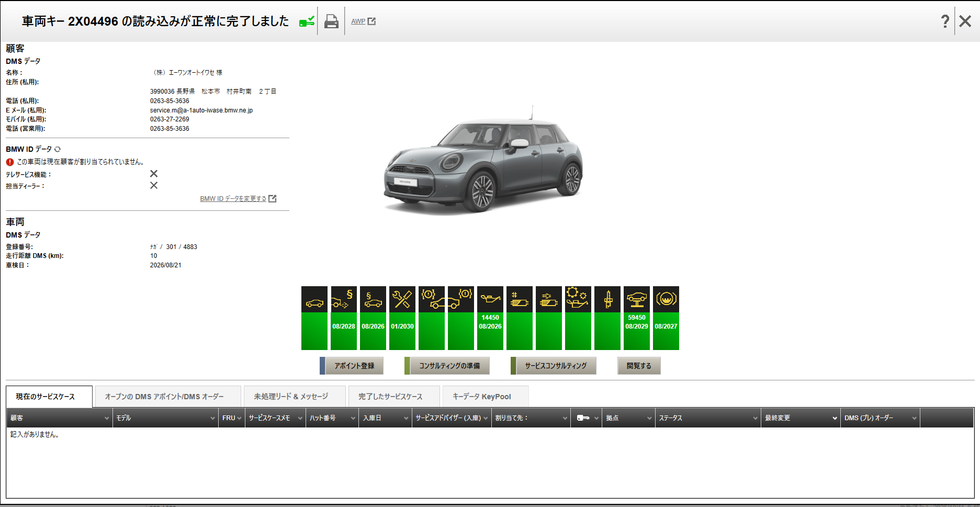Click the print icon in header
Image resolution: width=980 pixels, height=507 pixels.
coord(331,21)
